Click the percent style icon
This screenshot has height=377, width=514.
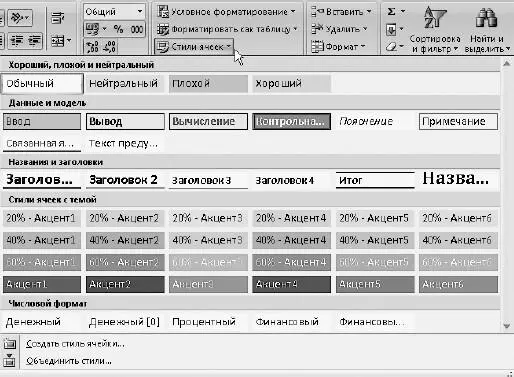tap(118, 29)
